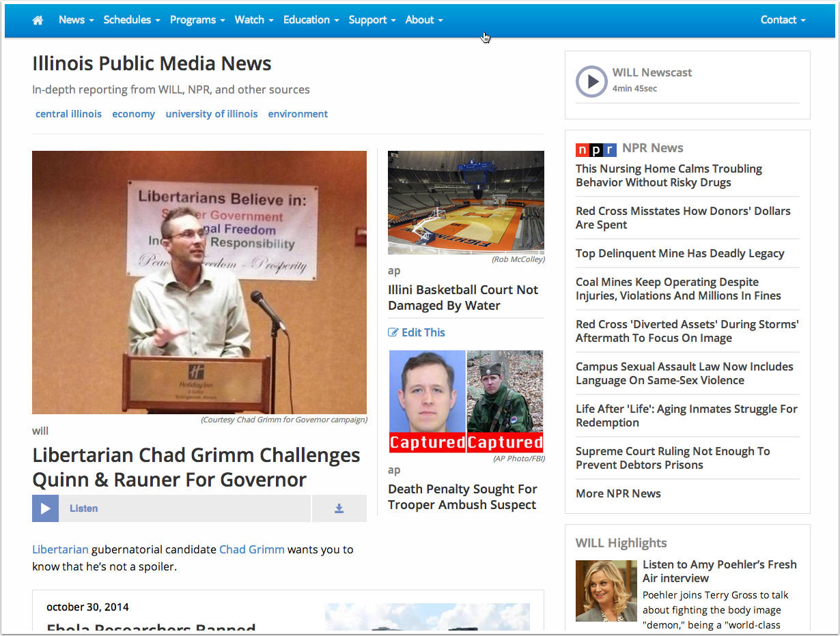The width and height of the screenshot is (840, 636).
Task: Open Listen to Amy Poehler's Fresh Air interview
Action: pos(720,571)
